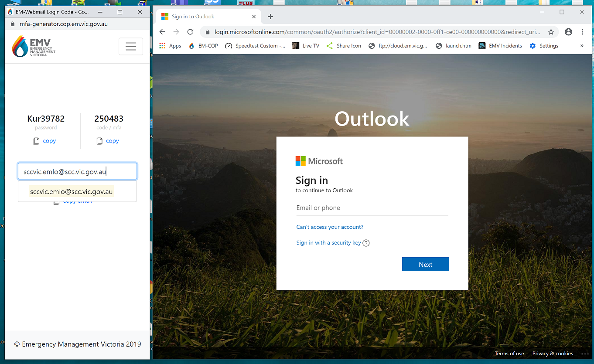Click the security key help icon
The width and height of the screenshot is (594, 364).
(x=366, y=243)
